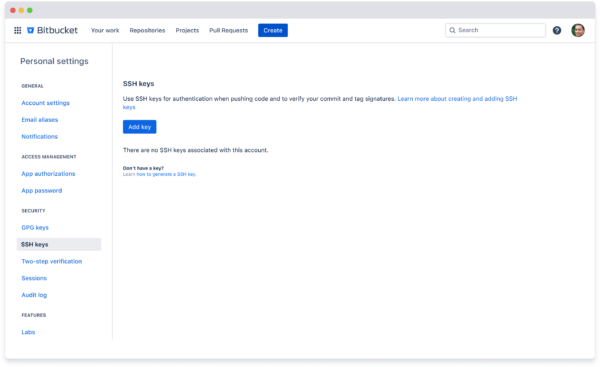Focus the Search input field
Image resolution: width=600 pixels, height=367 pixels.
click(495, 30)
